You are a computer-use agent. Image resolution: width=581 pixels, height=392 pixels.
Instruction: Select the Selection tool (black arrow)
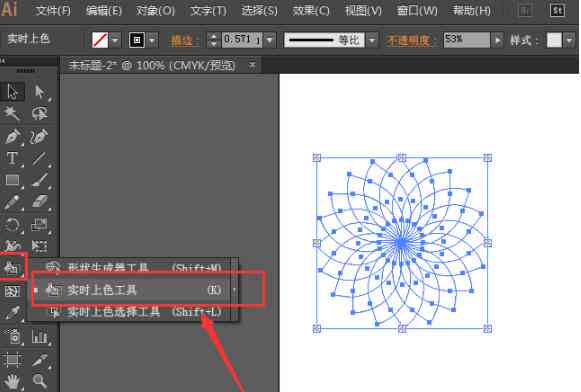tap(12, 92)
